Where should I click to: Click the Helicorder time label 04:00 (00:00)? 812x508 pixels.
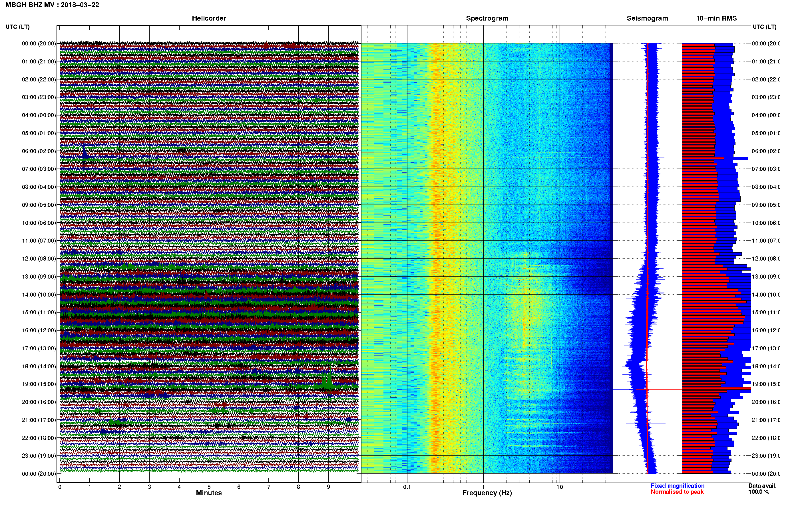(x=39, y=115)
